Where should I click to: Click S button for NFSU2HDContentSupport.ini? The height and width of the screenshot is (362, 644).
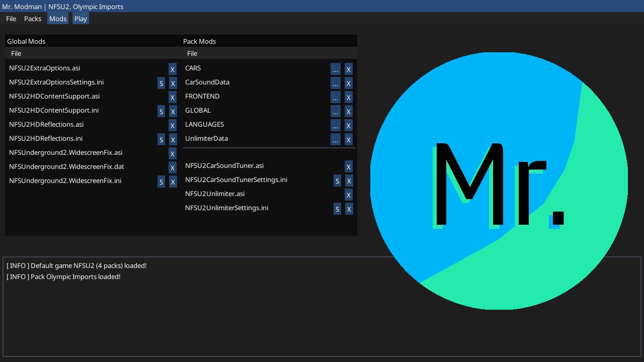(161, 112)
